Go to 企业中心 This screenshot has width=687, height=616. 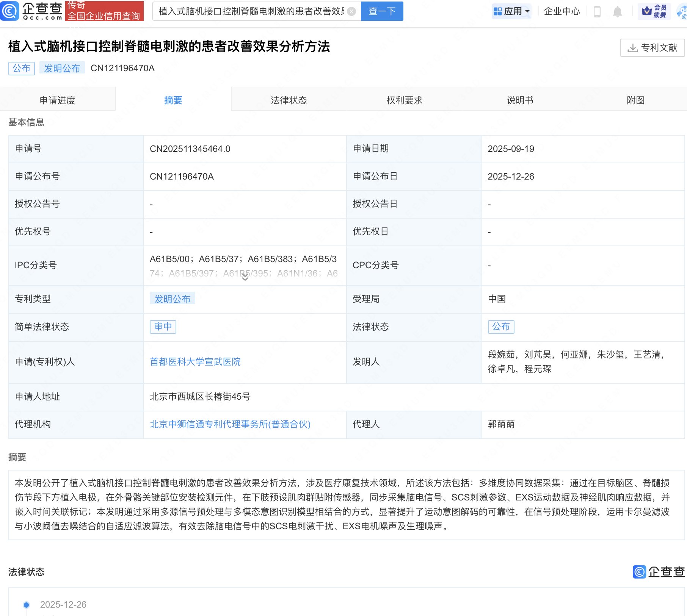(562, 11)
